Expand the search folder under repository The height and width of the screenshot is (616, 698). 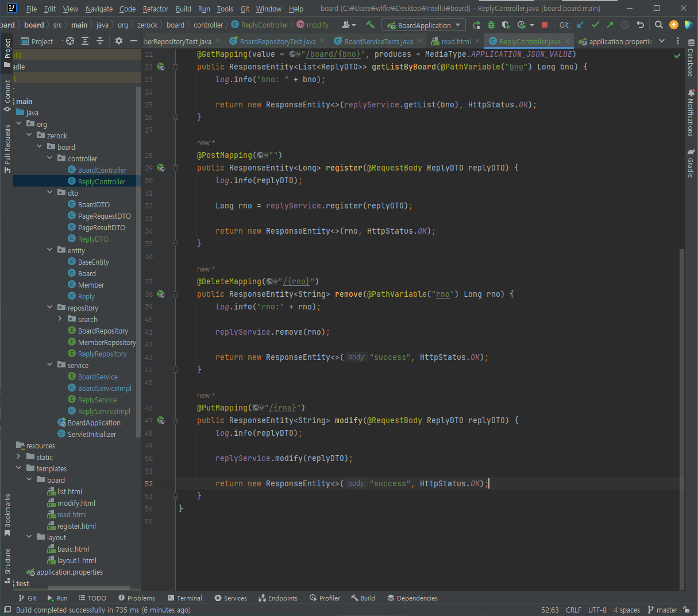pyautogui.click(x=60, y=319)
